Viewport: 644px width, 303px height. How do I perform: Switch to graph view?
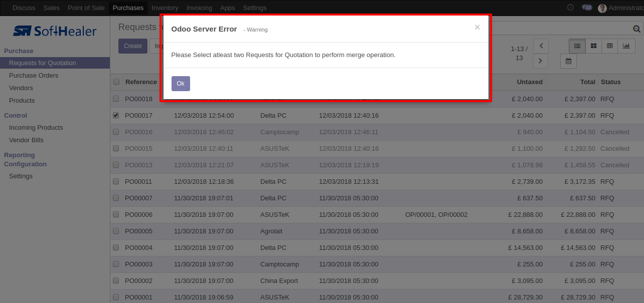[x=626, y=46]
